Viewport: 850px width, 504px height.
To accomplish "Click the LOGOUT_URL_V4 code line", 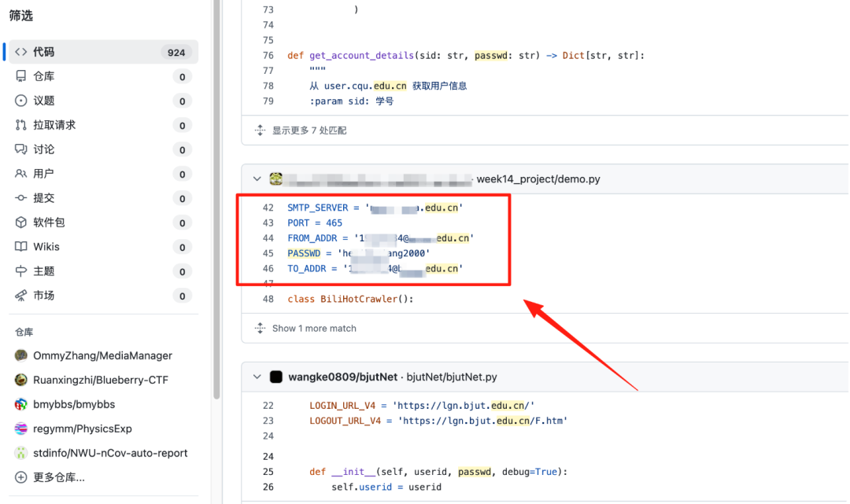I will pyautogui.click(x=438, y=421).
